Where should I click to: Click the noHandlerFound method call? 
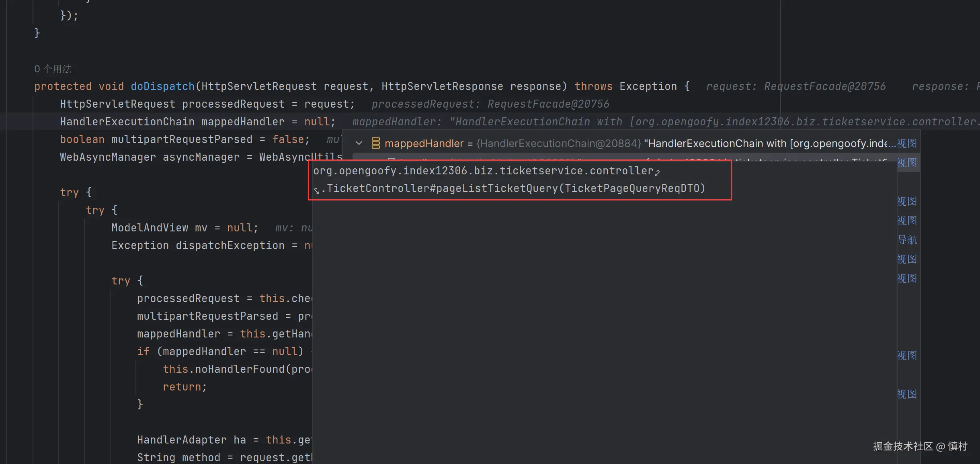point(239,369)
